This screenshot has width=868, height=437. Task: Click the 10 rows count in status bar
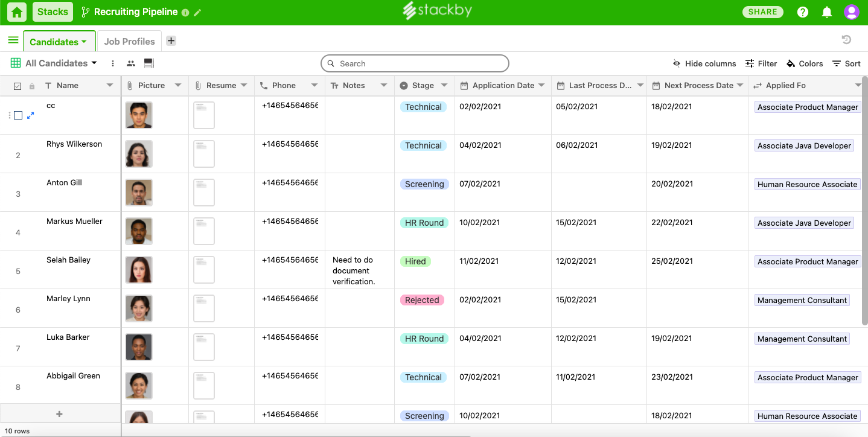click(17, 431)
